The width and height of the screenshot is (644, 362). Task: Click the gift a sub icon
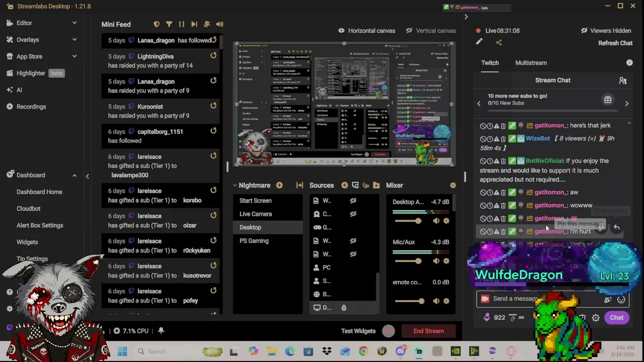608,100
